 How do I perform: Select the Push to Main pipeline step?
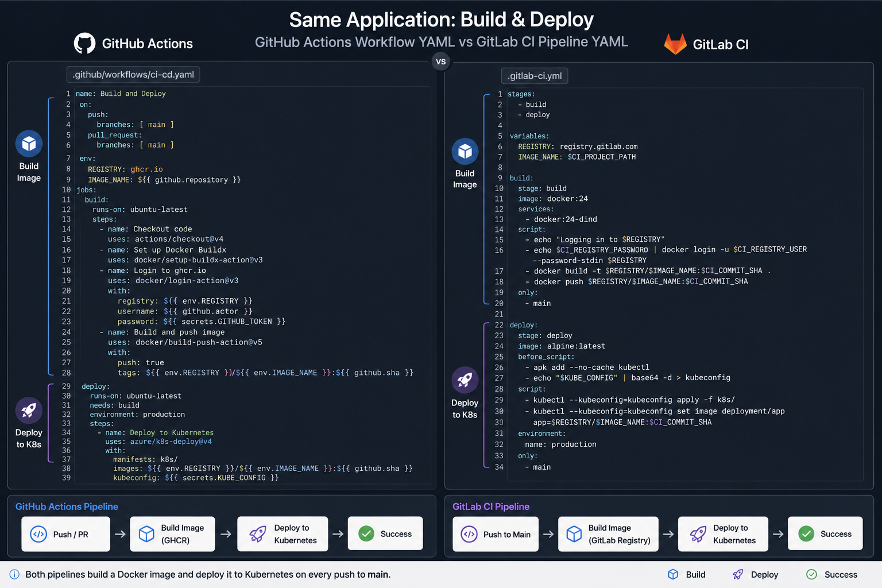[496, 534]
